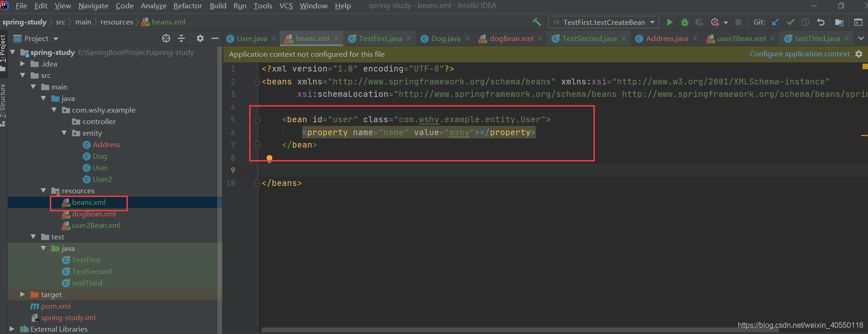
Task: Click the profiler run icon
Action: 715,22
